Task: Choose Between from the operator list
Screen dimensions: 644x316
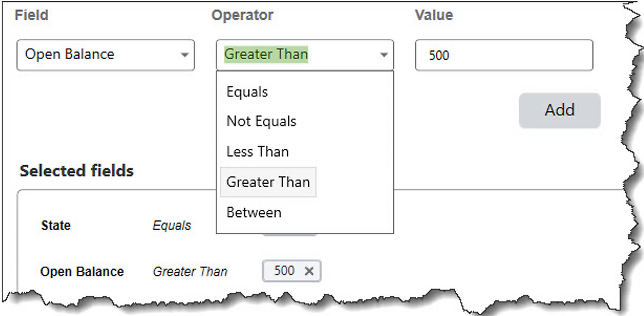Action: pyautogui.click(x=254, y=212)
